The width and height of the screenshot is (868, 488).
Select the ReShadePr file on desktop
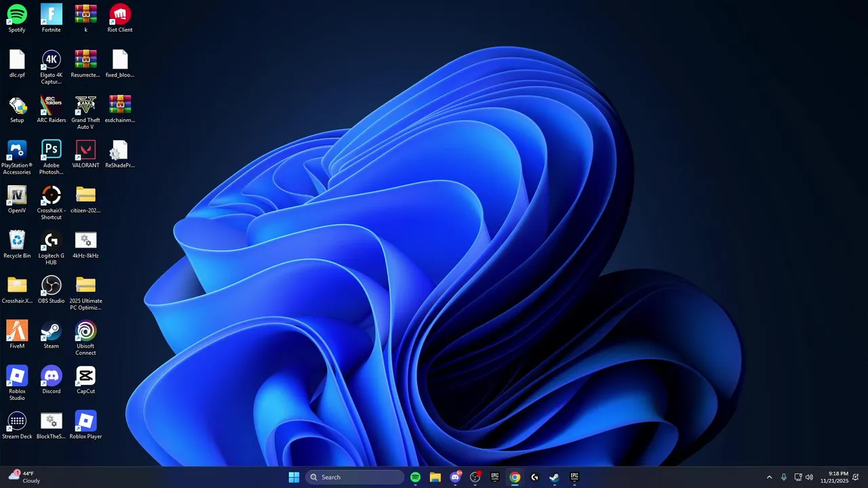119,154
